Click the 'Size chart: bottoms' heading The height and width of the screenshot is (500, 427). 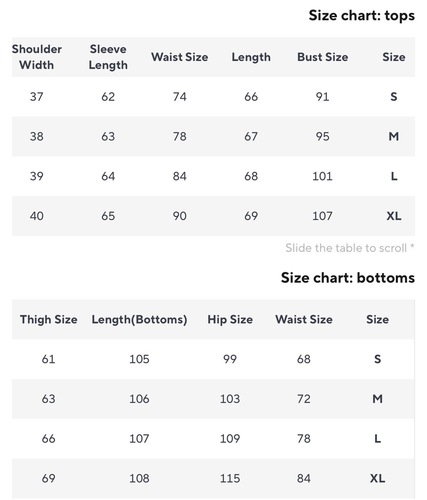[348, 278]
